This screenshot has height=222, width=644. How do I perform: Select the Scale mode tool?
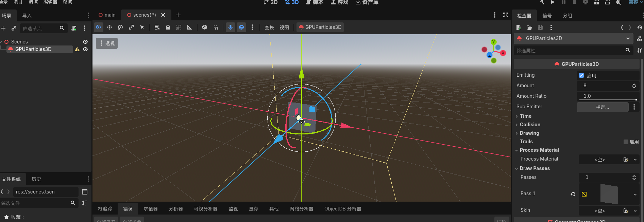pyautogui.click(x=131, y=27)
